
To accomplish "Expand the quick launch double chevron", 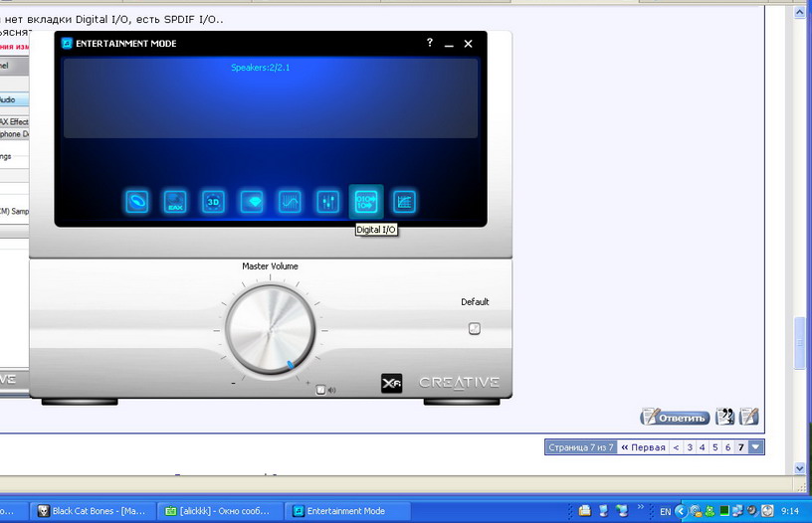I will coord(641,507).
